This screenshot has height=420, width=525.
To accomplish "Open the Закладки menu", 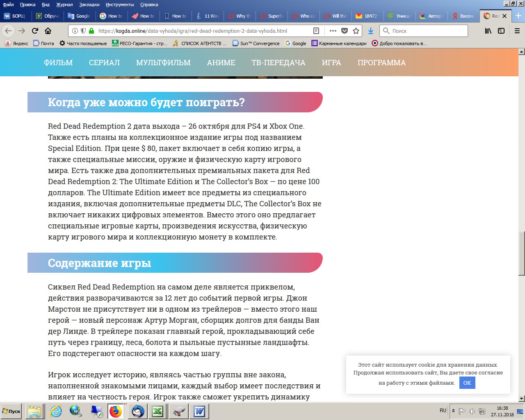I will tap(89, 5).
